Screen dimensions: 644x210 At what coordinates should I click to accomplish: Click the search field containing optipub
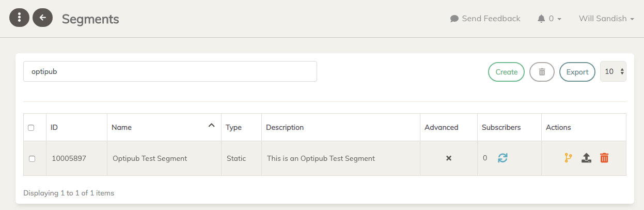[170, 71]
